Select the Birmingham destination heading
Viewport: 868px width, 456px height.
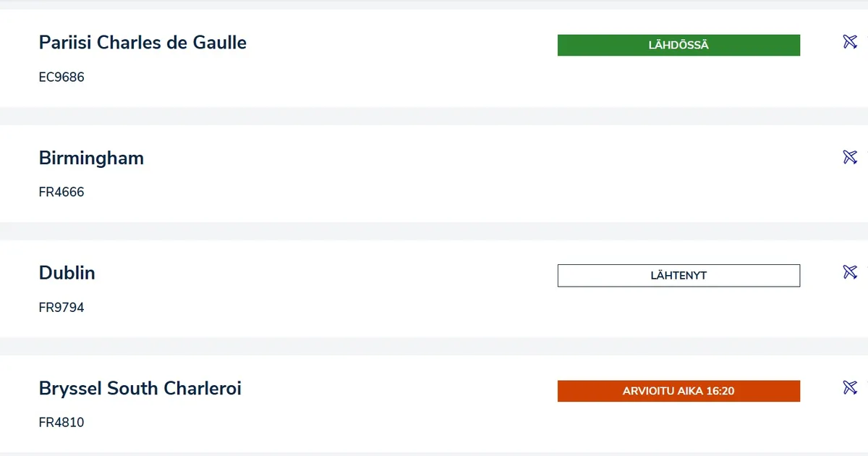[x=91, y=158]
